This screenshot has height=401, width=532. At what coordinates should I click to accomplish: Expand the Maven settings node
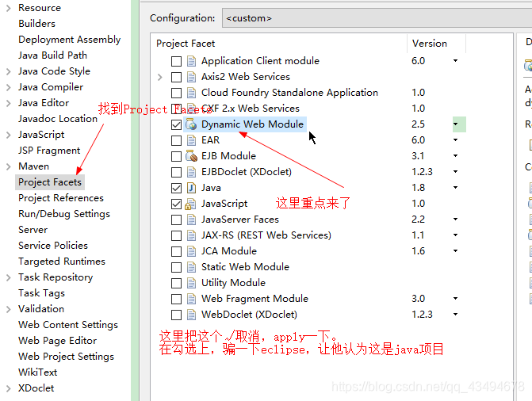pos(9,166)
